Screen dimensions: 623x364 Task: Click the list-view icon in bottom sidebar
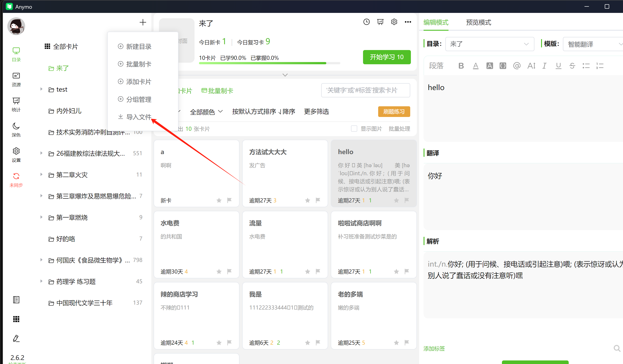tap(16, 300)
